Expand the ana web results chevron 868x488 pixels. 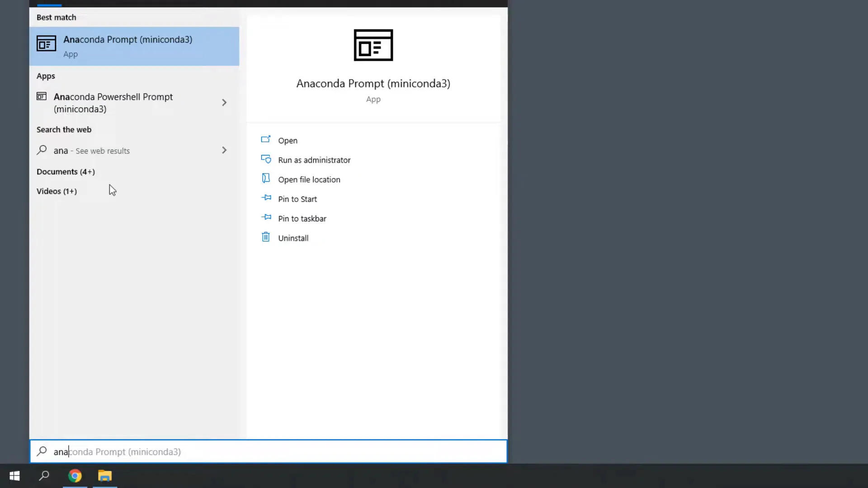point(224,150)
